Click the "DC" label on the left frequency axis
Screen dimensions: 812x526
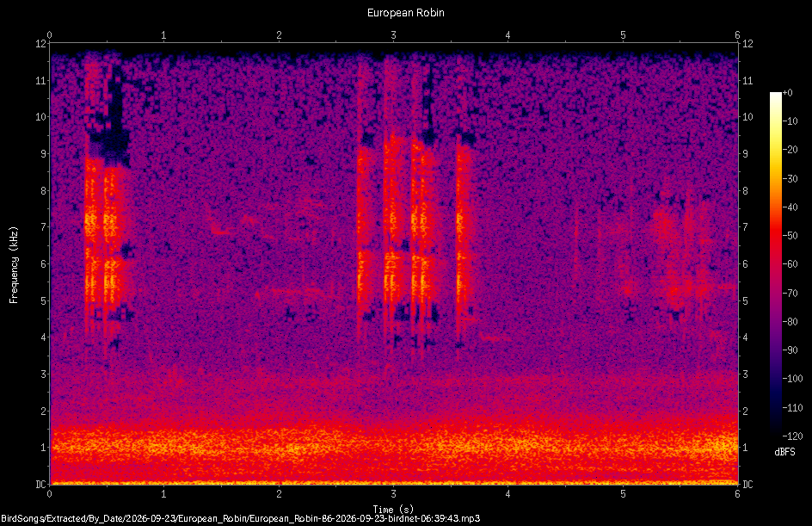(40, 485)
